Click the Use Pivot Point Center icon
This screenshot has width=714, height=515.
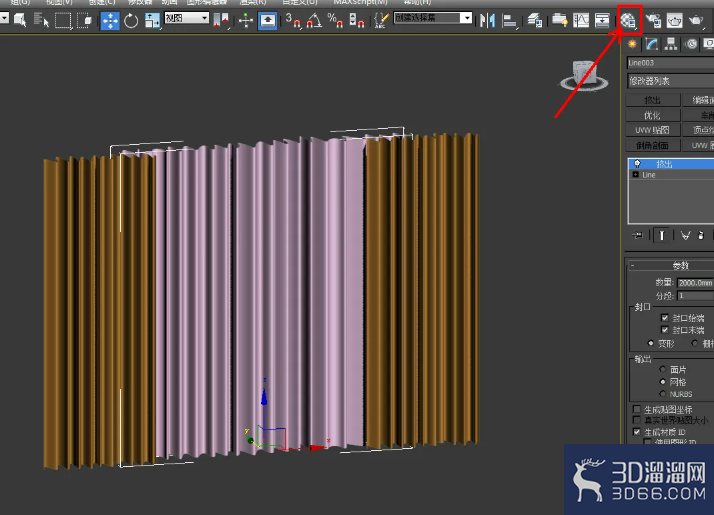pyautogui.click(x=221, y=20)
